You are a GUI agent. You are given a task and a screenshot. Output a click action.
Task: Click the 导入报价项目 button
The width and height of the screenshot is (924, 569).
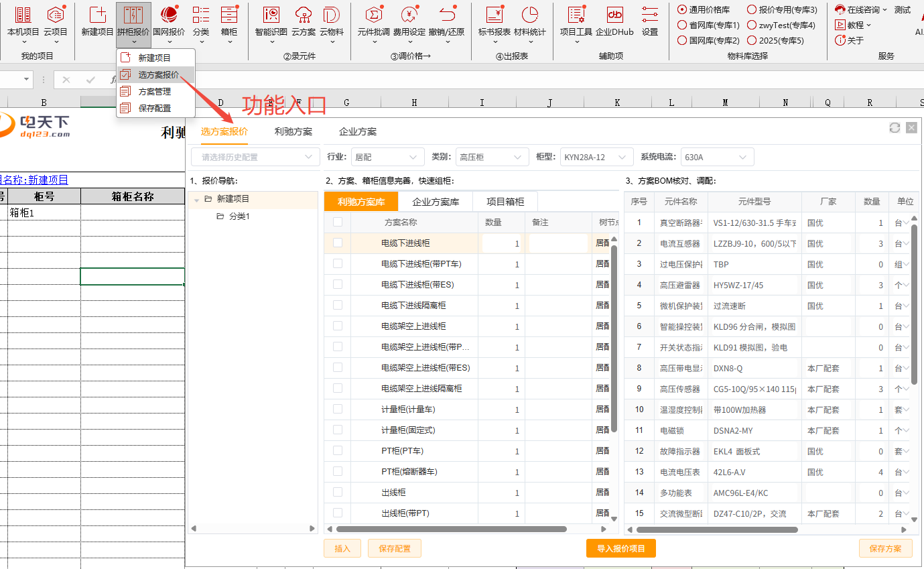621,548
